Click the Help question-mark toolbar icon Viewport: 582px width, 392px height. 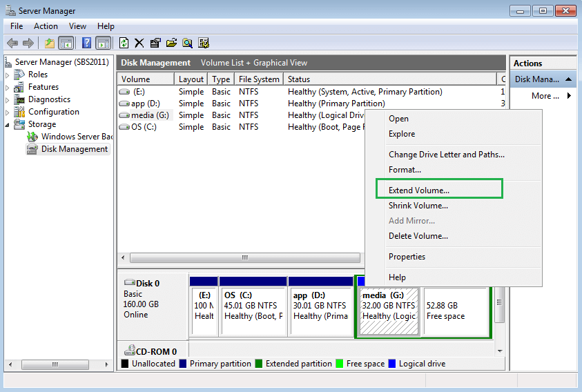click(x=86, y=43)
